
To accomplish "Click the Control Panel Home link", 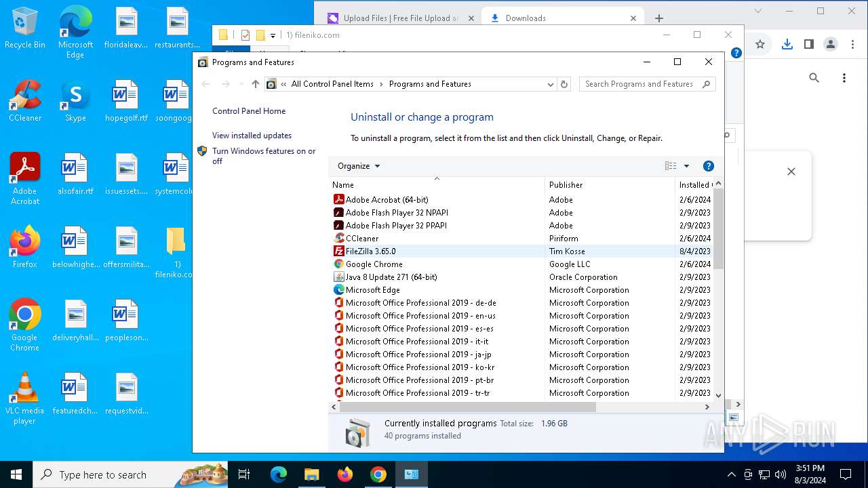I will [249, 111].
